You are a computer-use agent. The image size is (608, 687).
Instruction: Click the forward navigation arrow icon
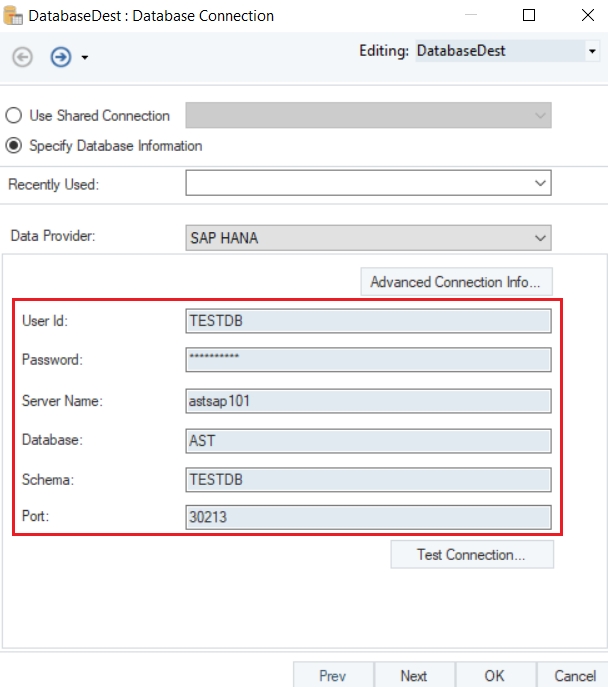pos(61,57)
